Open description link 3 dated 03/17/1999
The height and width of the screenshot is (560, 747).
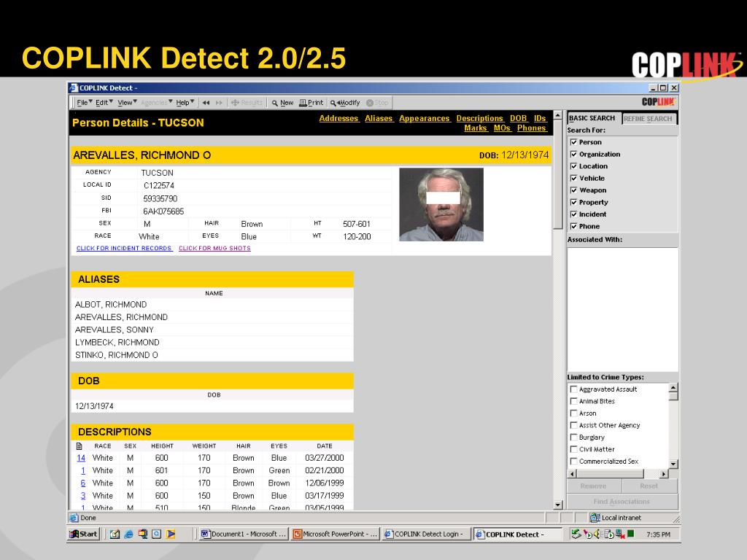click(x=83, y=496)
